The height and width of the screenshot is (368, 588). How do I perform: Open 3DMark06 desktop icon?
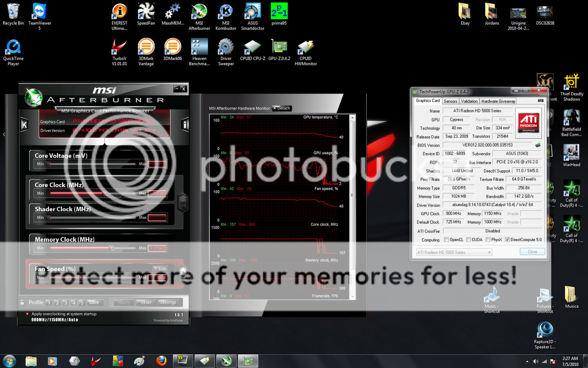pyautogui.click(x=173, y=50)
